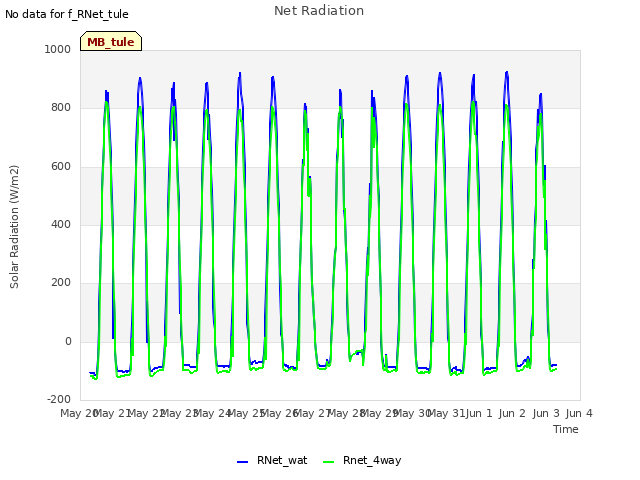Click the -200 y-axis tick label

point(59,399)
